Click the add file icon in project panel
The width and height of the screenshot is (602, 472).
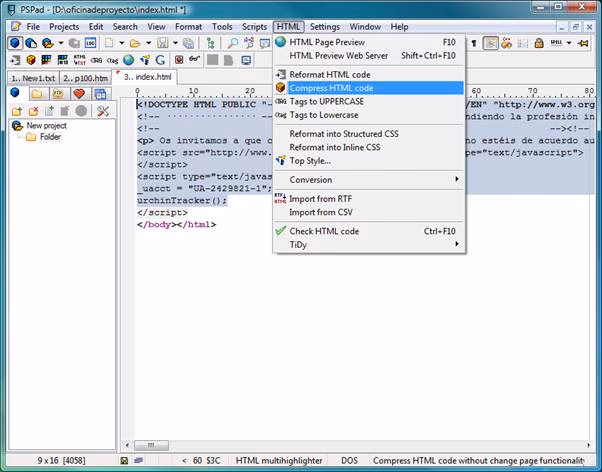50,111
